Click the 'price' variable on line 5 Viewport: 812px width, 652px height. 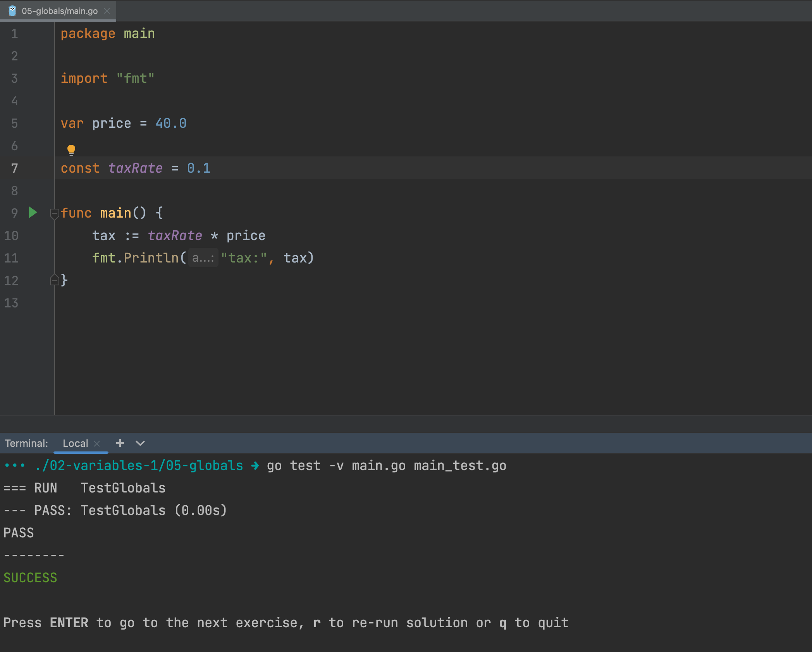pos(112,124)
